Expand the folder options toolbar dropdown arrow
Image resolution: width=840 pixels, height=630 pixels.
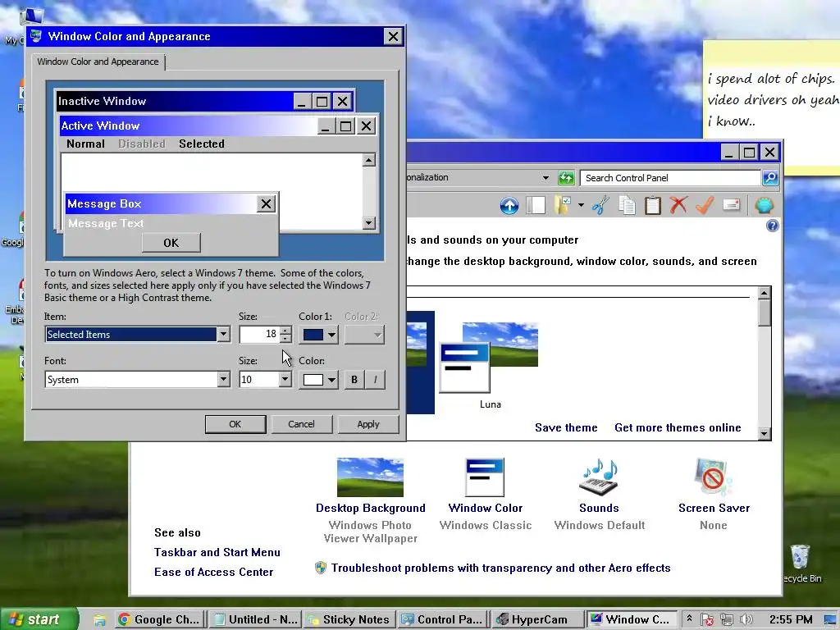click(581, 205)
